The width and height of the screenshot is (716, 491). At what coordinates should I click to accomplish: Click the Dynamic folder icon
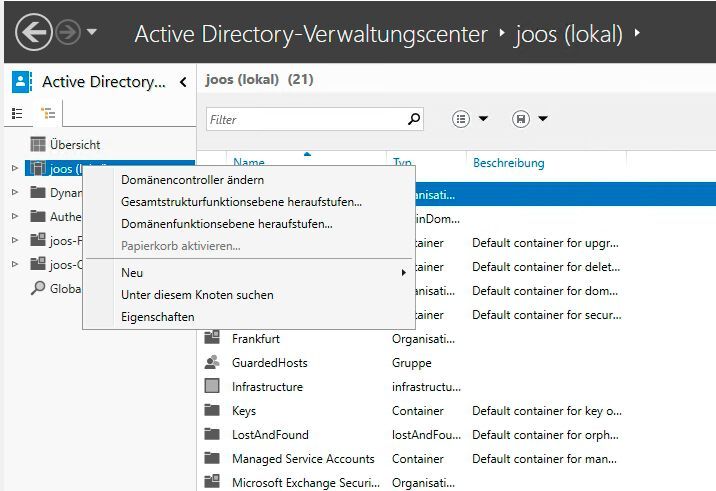(x=38, y=192)
